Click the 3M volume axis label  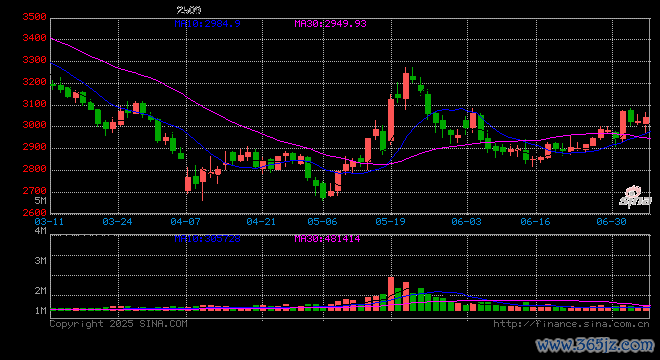[x=40, y=261]
